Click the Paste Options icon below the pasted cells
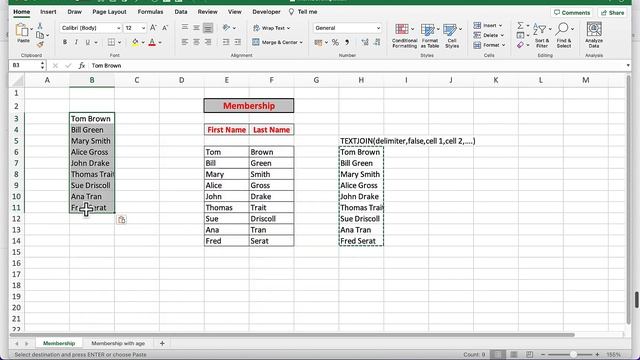 click(x=122, y=220)
